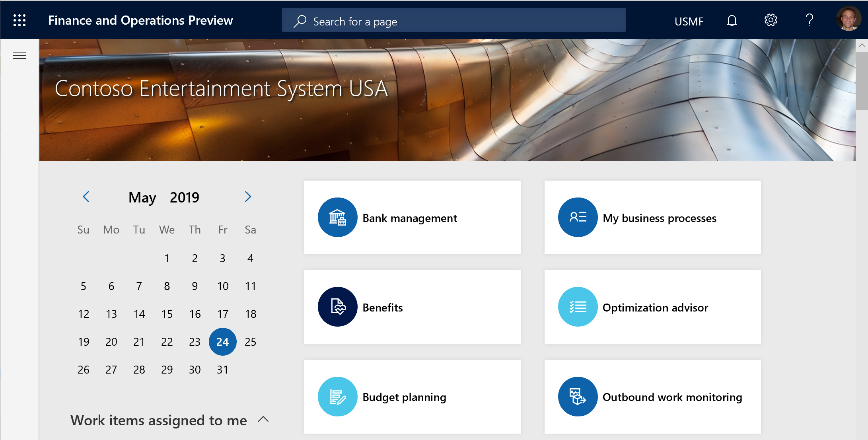Navigate to next month on calendar
Screen dimensions: 868x440
[x=248, y=197]
